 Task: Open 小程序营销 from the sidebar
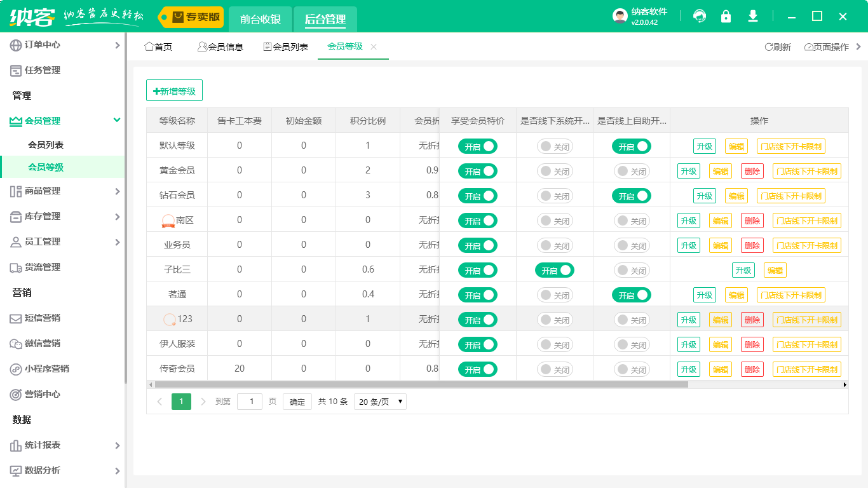pyautogui.click(x=46, y=369)
